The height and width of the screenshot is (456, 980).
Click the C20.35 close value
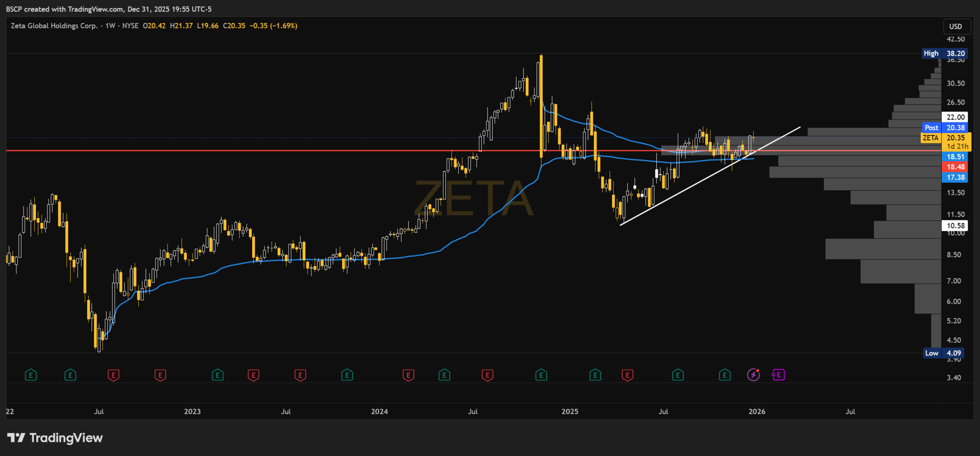pos(234,26)
